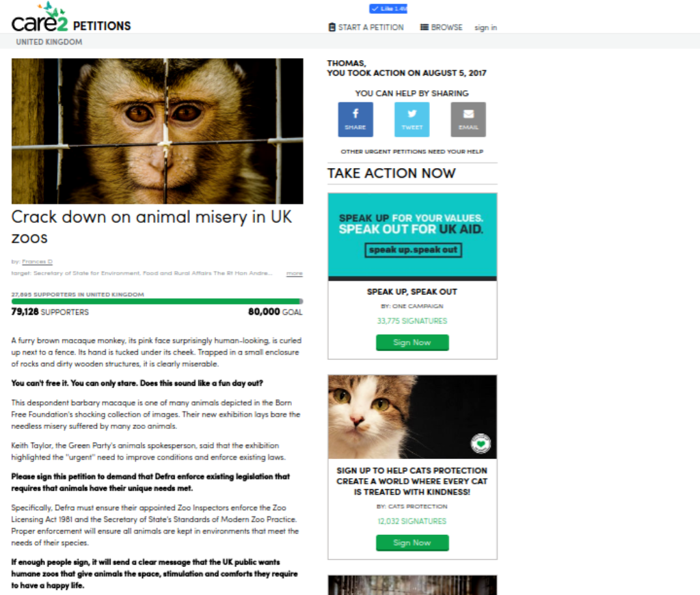Screen dimensions: 700x595
Task: Sign Now for Cats Protection petition
Action: point(412,543)
